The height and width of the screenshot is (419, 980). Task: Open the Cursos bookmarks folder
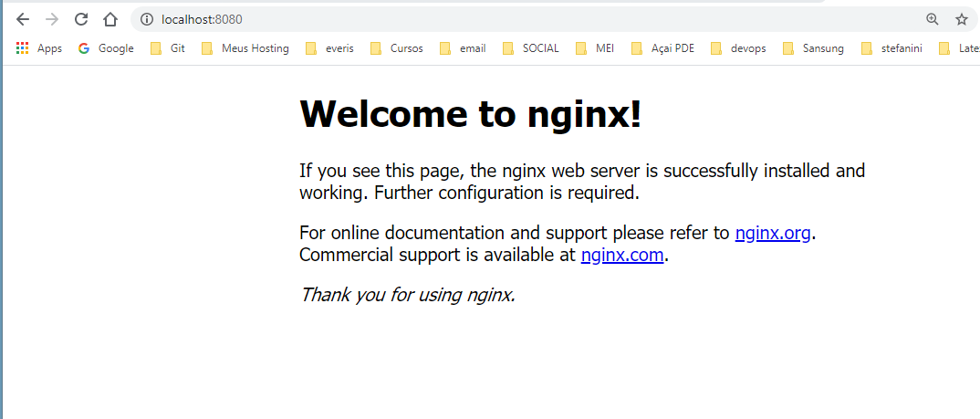click(x=396, y=48)
